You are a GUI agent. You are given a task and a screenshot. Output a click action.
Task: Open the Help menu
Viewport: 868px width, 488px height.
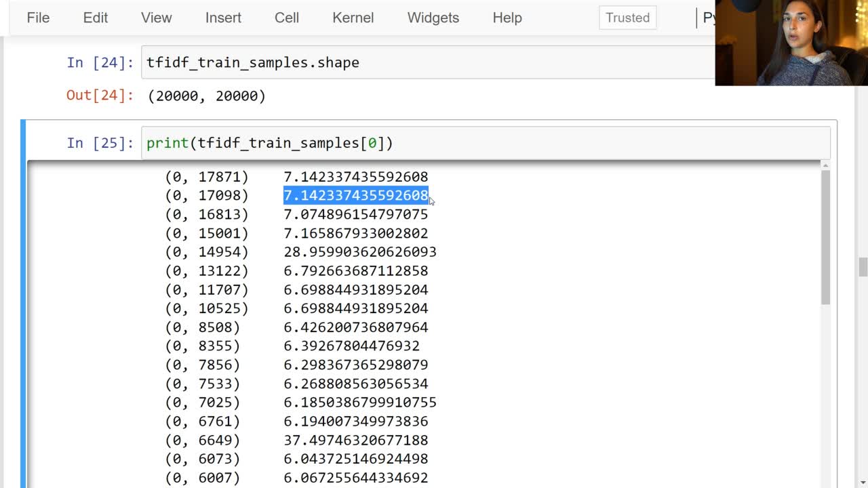507,18
